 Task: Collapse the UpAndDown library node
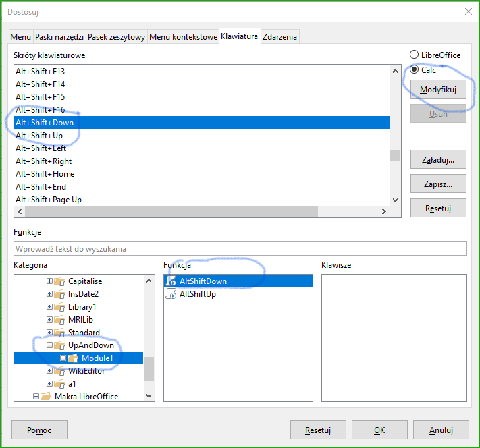point(49,345)
